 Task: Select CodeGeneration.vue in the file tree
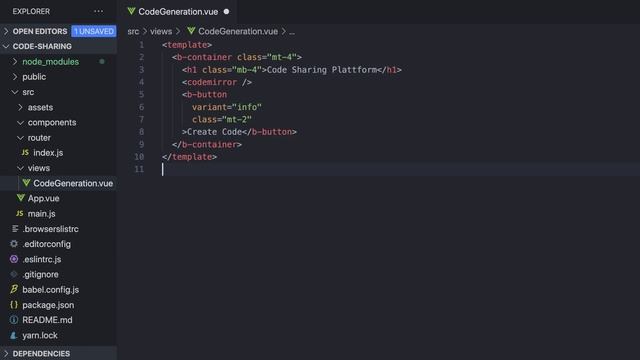[x=73, y=183]
